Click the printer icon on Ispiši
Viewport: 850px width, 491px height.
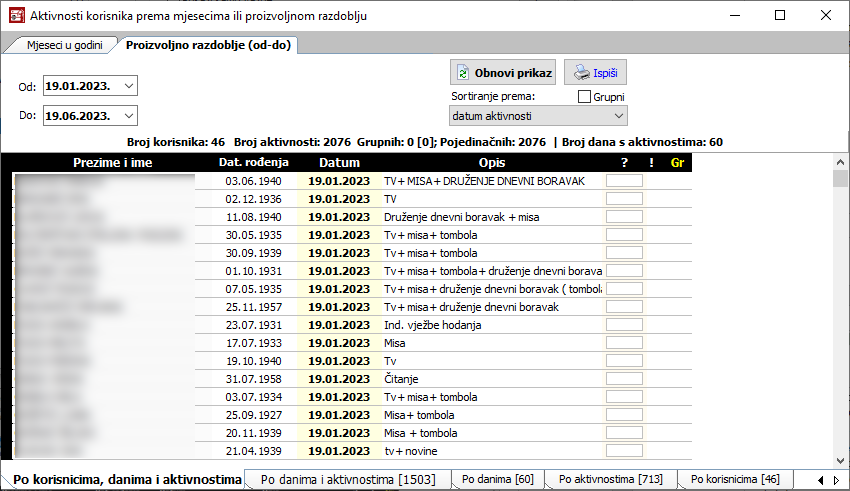580,73
